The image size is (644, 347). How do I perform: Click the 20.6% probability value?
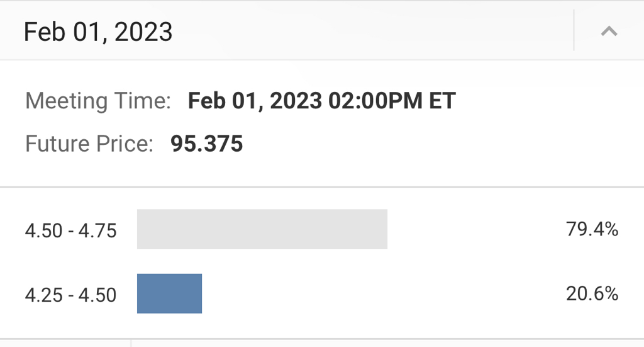[x=592, y=294]
